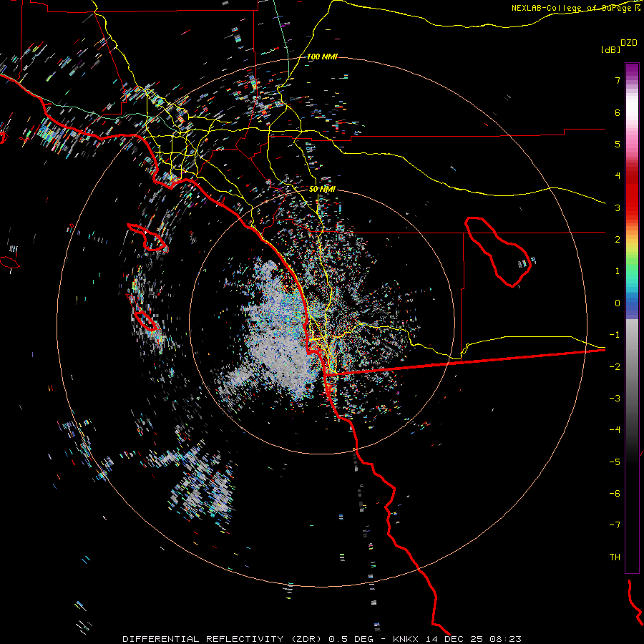Screen dimensions: 644x644
Task: Click the 7 value on color scale
Action: (618, 80)
